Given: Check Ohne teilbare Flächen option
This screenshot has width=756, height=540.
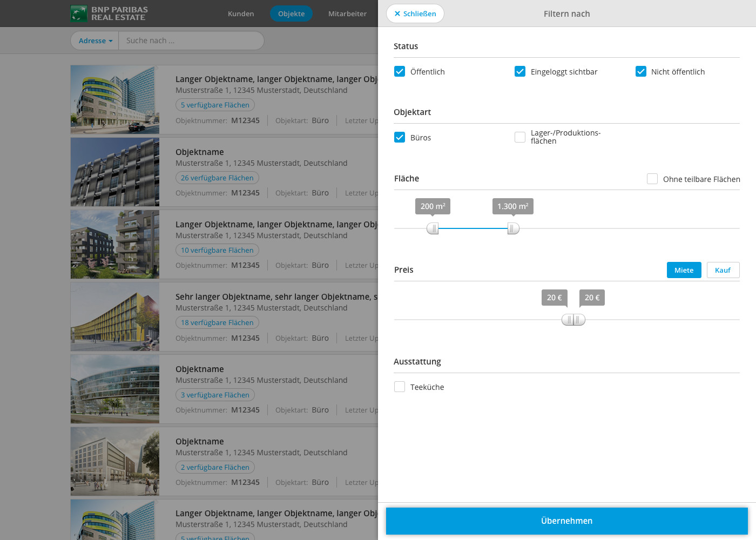Looking at the screenshot, I should click(652, 179).
